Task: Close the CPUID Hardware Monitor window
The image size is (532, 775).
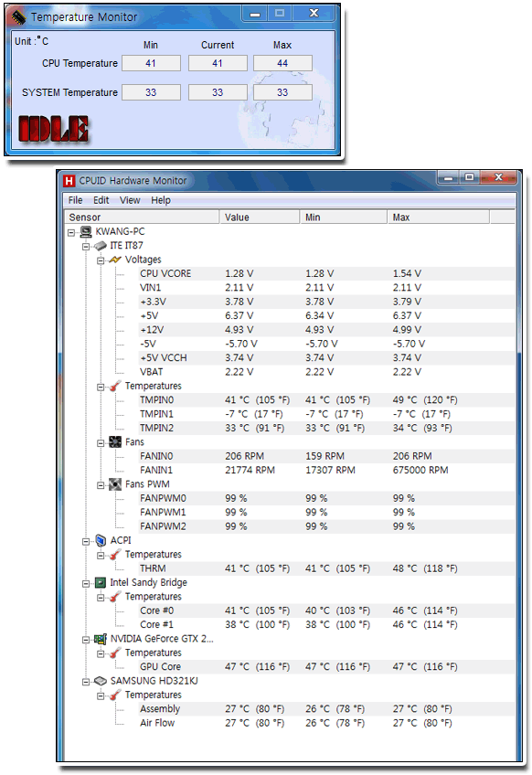Action: (499, 177)
